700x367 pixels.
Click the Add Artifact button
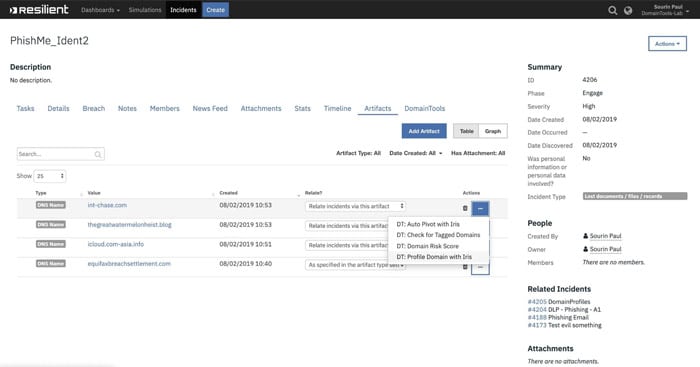(424, 131)
